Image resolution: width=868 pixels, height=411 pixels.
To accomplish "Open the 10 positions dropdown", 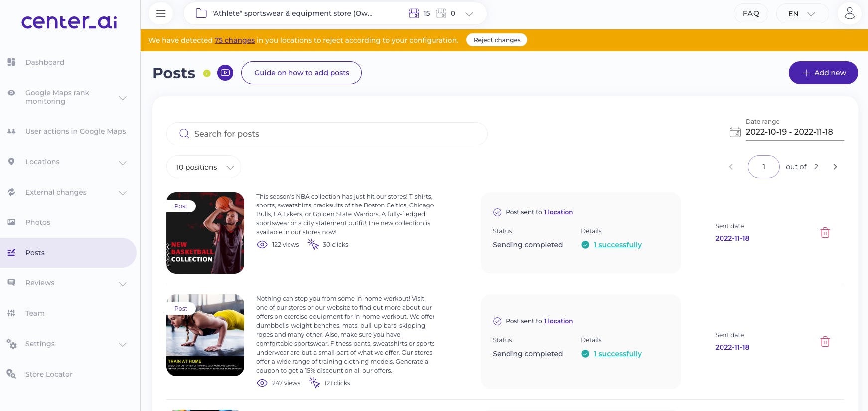I will point(204,167).
